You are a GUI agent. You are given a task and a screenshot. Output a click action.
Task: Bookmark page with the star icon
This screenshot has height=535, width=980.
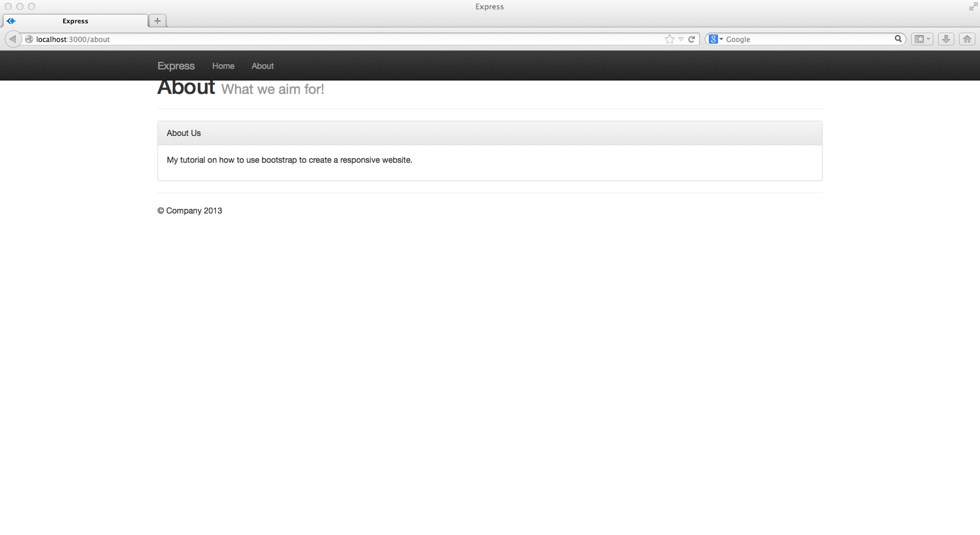click(x=670, y=39)
